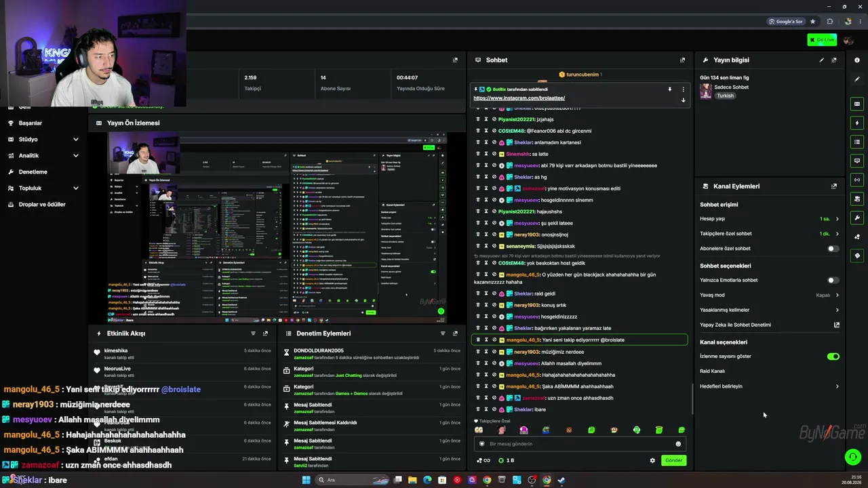The width and height of the screenshot is (868, 488).
Task: Toggle the list widget icon in the right sidebar
Action: (x=857, y=142)
